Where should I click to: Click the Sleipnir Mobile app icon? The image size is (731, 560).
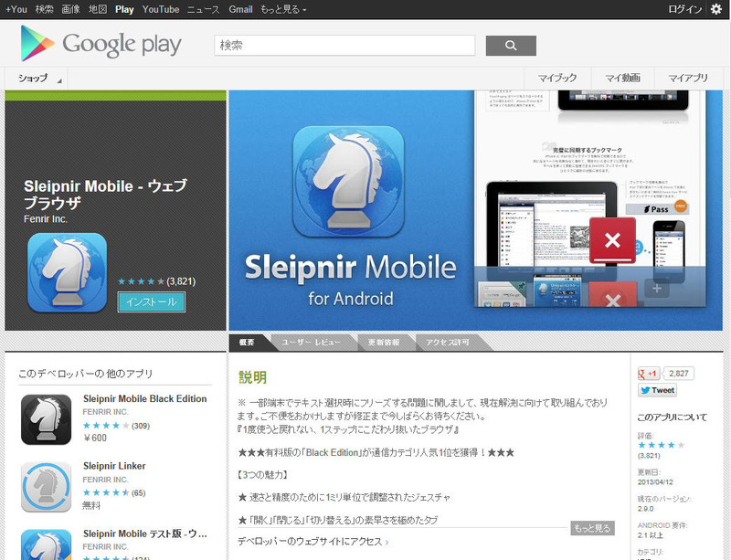(67, 272)
